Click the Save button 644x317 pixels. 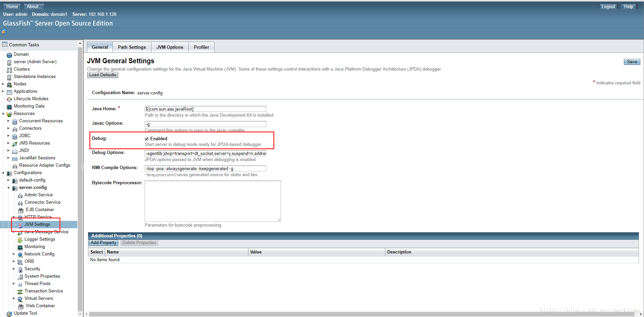(632, 62)
